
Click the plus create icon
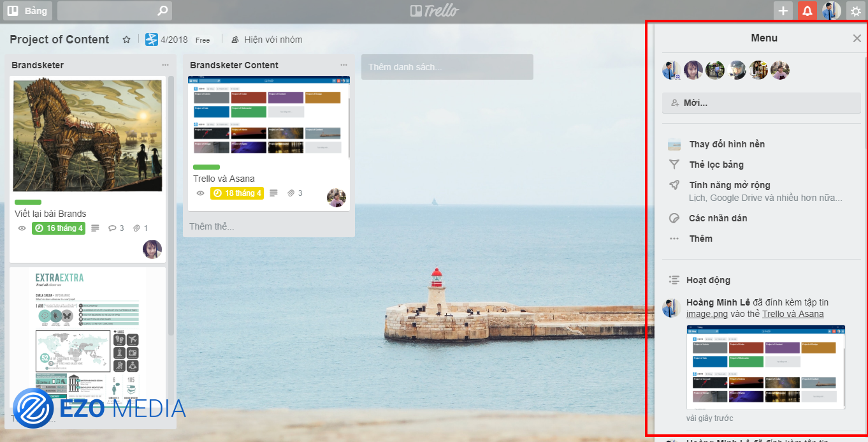click(x=783, y=11)
